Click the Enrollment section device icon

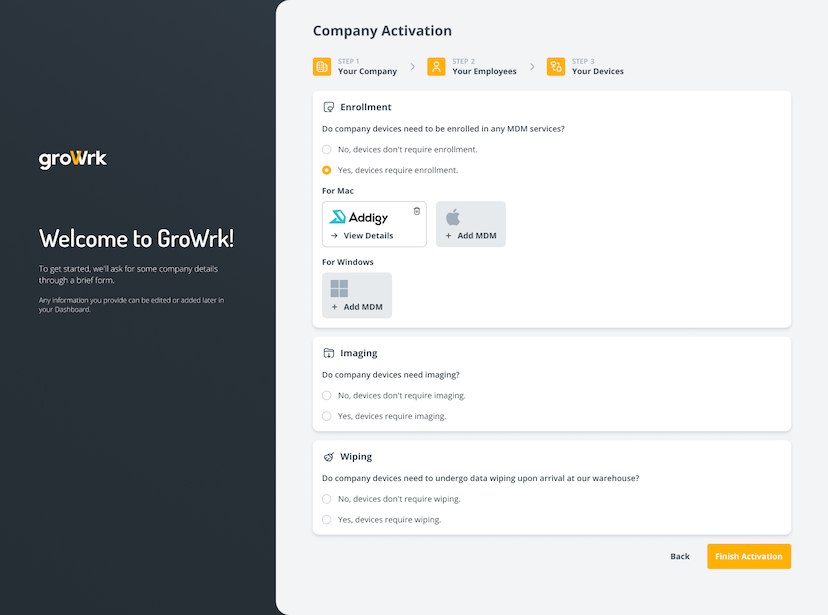pos(328,106)
